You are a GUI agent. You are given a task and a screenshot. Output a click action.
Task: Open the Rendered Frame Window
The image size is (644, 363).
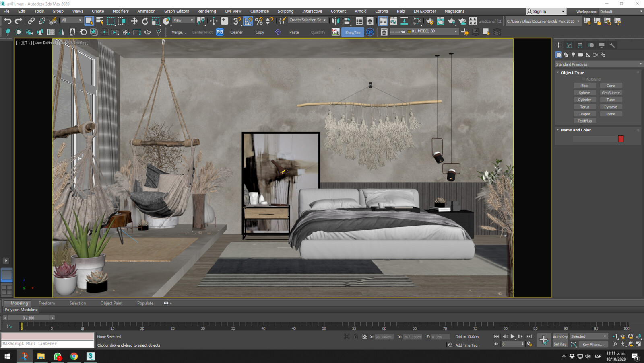click(x=441, y=21)
